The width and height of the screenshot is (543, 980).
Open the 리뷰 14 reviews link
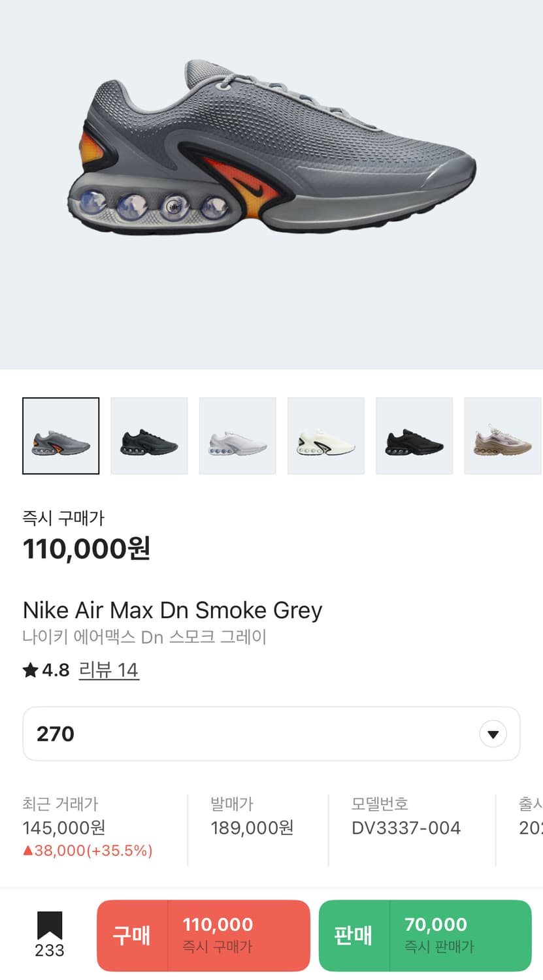(108, 670)
